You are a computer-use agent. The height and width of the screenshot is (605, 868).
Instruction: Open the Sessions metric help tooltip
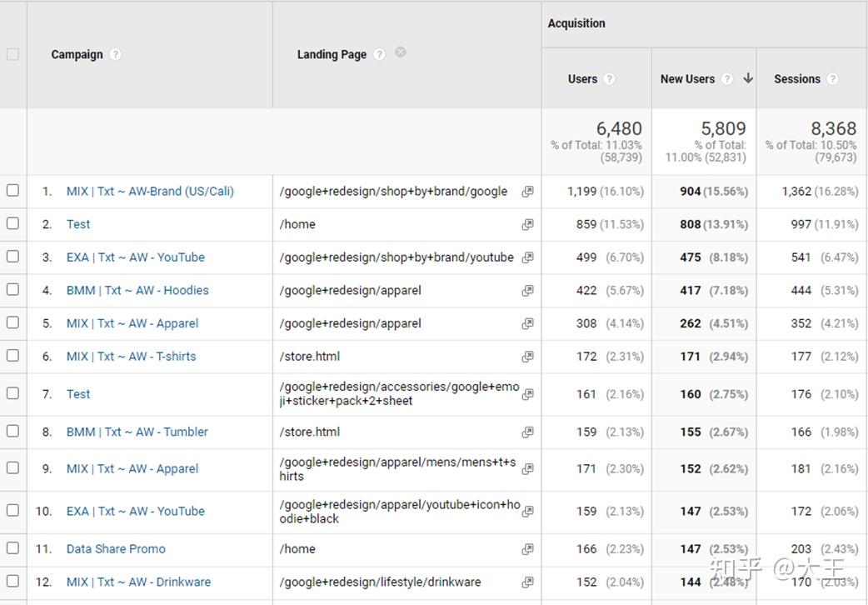(x=833, y=78)
